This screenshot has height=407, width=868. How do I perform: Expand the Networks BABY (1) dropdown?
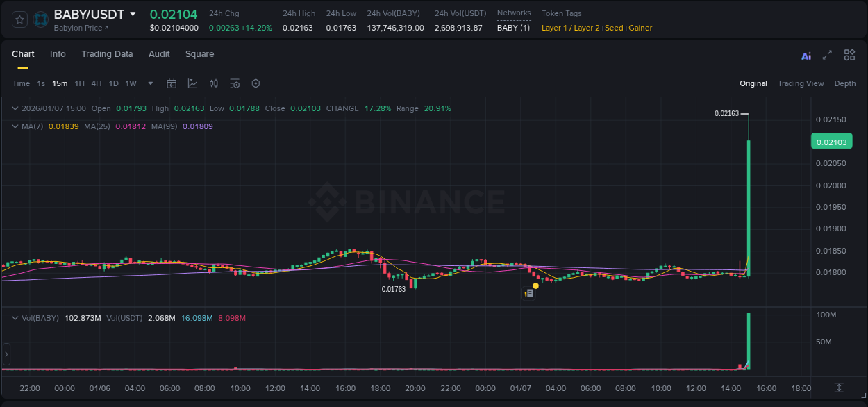point(514,28)
